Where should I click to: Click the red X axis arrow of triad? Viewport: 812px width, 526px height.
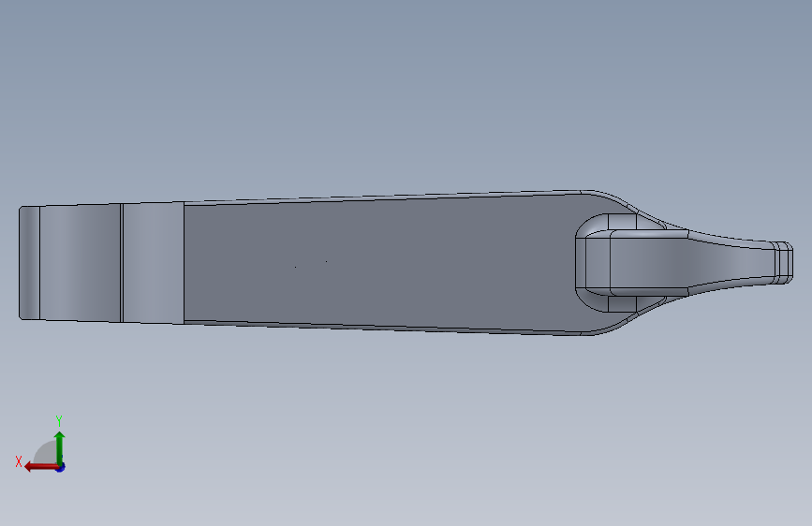tap(41, 467)
